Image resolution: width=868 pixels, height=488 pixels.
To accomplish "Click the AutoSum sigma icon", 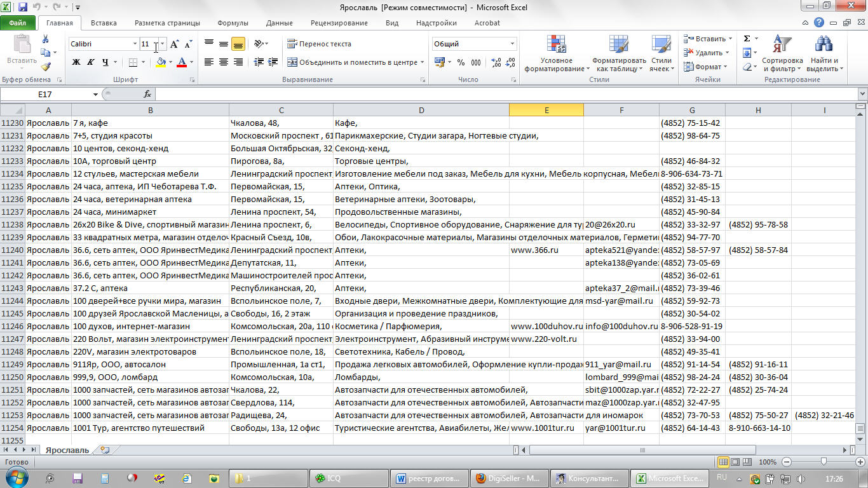I will click(747, 39).
